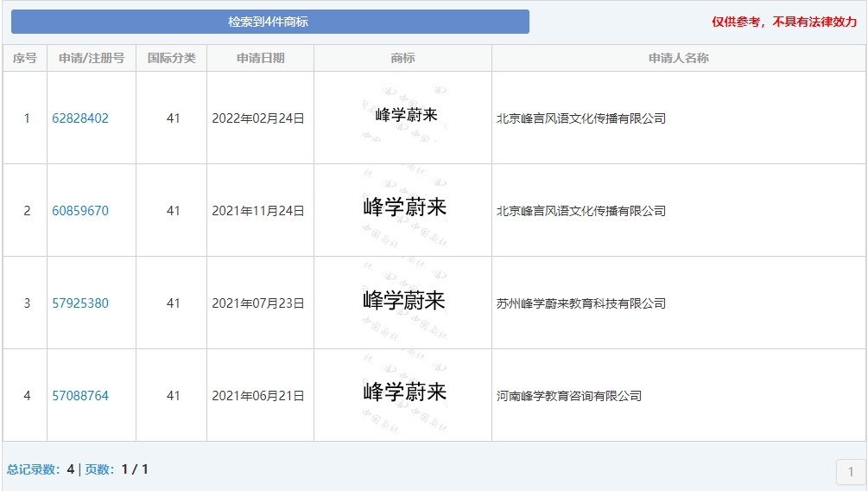Open registration number 62828402 link
868x491 pixels.
click(x=80, y=118)
